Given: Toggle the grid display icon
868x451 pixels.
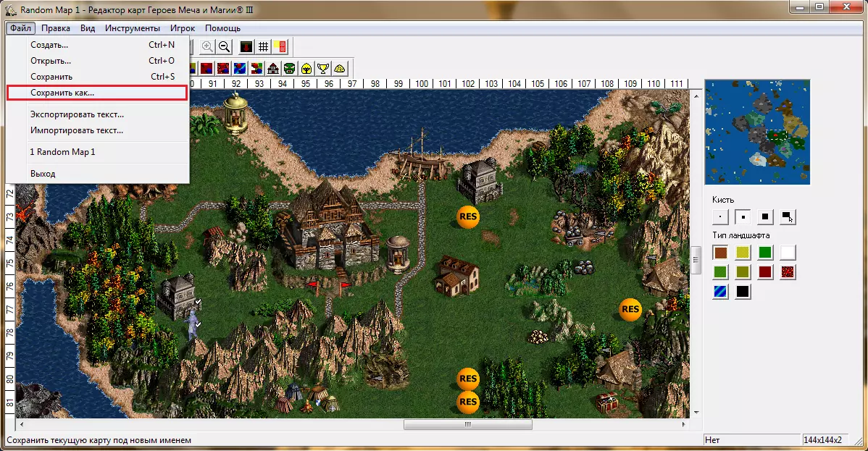Looking at the screenshot, I should (264, 47).
